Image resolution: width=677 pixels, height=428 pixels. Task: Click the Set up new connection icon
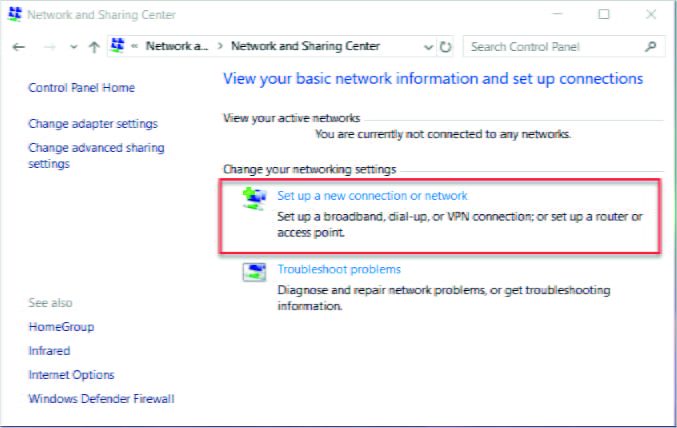[x=254, y=199]
